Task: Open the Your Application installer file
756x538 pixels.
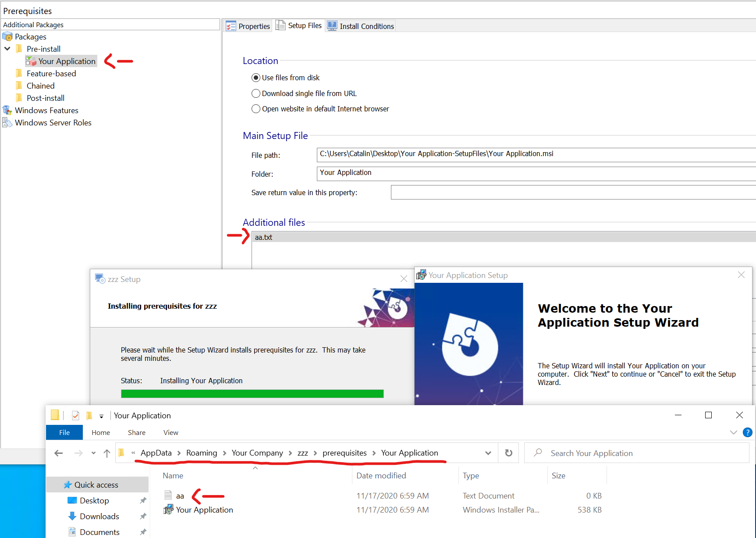Action: point(204,510)
